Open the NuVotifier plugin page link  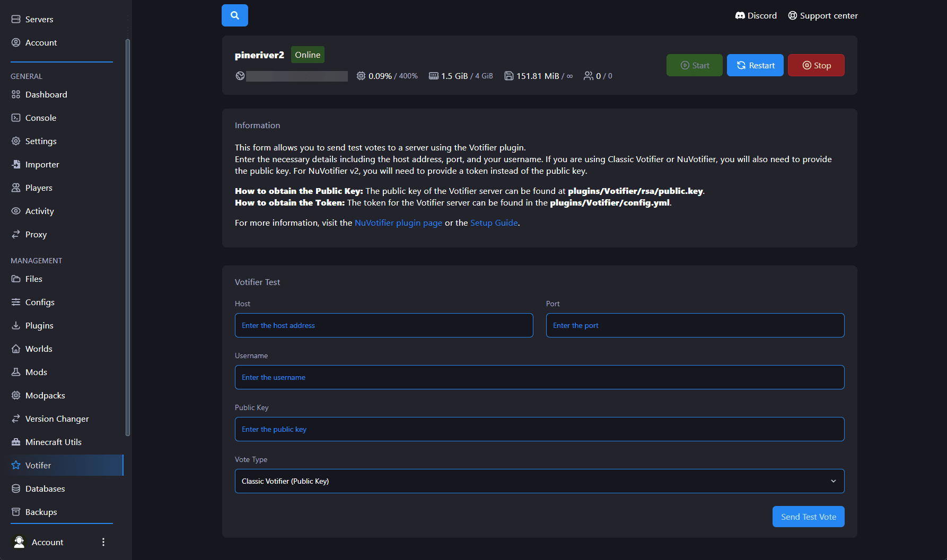pyautogui.click(x=398, y=223)
